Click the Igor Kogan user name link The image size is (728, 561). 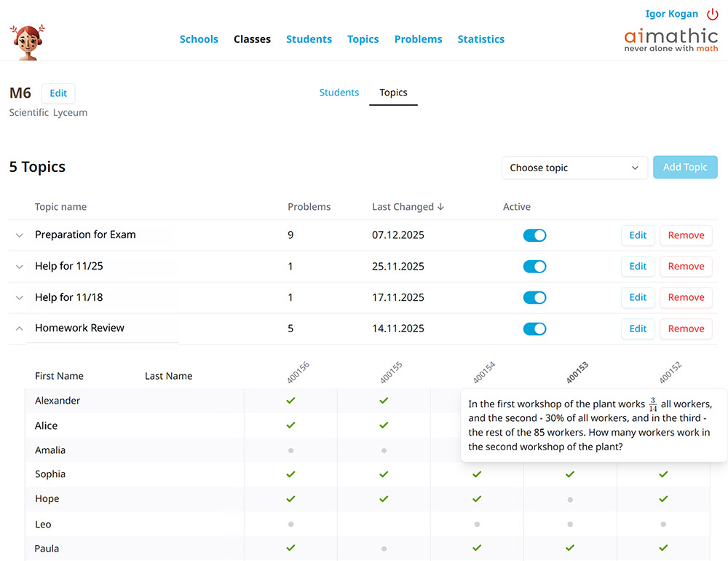click(671, 14)
